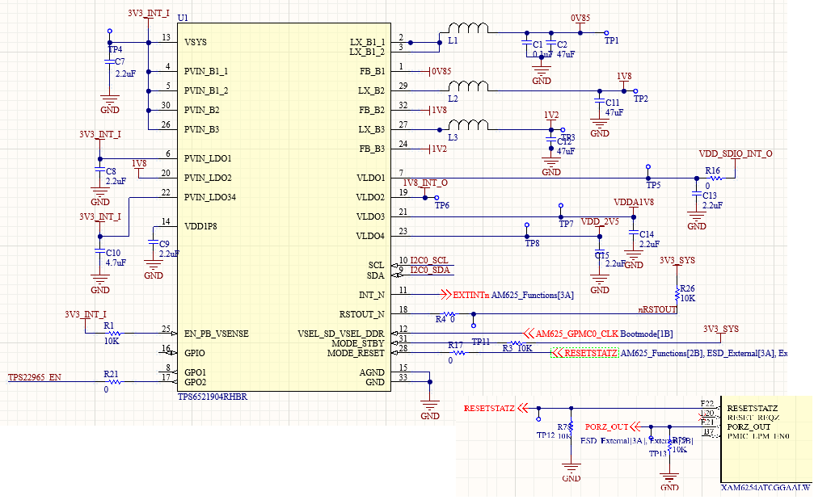Click the PVIN_LDO34 pin name

209,198
